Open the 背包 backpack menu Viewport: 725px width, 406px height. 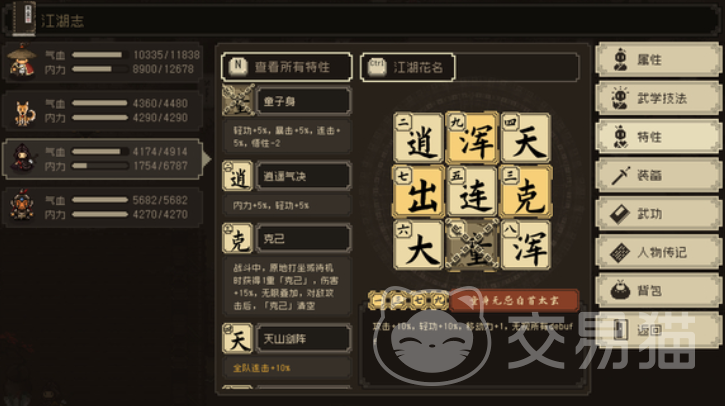tap(658, 291)
